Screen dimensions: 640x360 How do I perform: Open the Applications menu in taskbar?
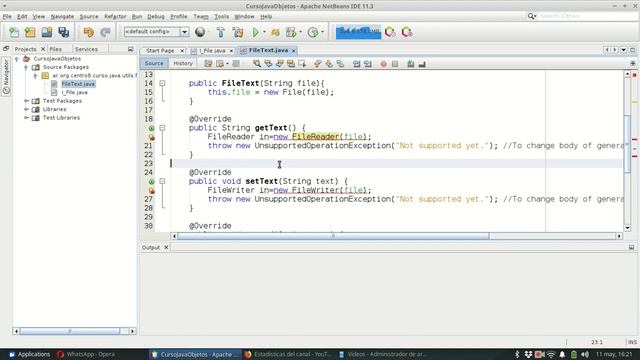pyautogui.click(x=29, y=354)
